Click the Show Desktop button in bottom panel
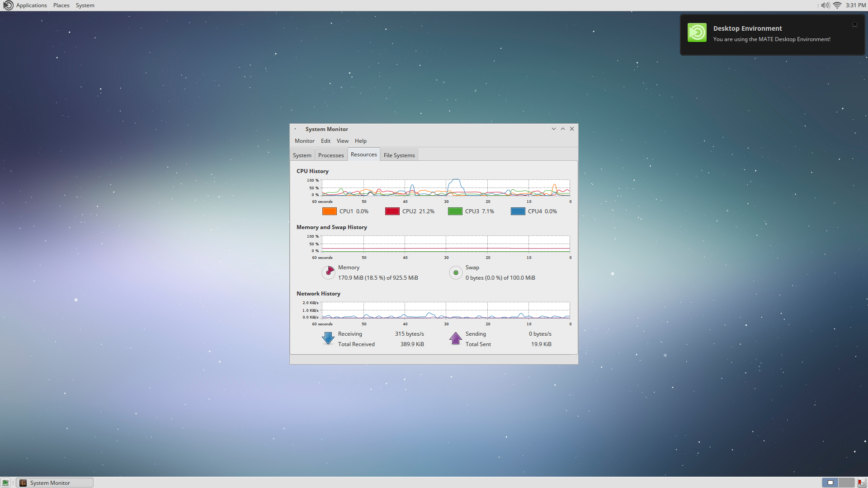 [x=5, y=483]
